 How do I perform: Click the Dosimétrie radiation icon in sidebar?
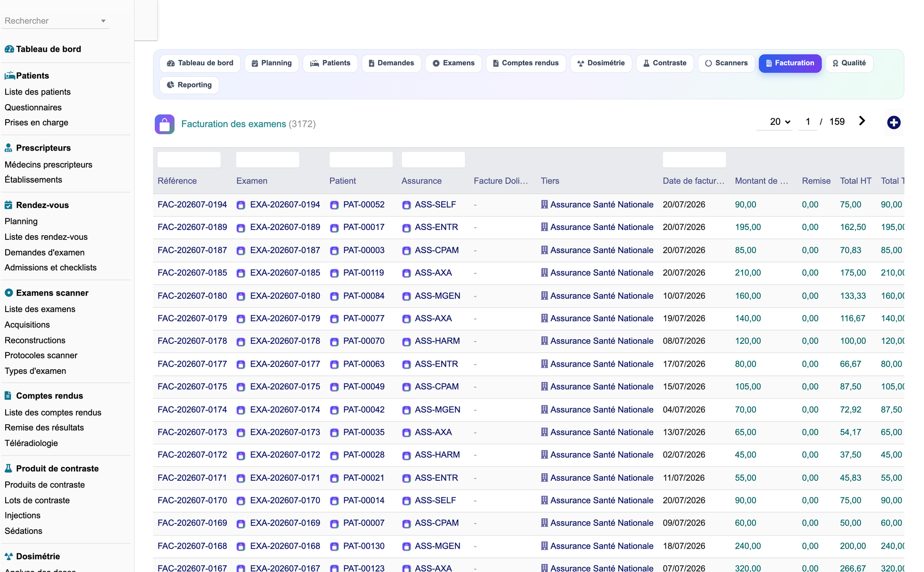click(x=9, y=556)
